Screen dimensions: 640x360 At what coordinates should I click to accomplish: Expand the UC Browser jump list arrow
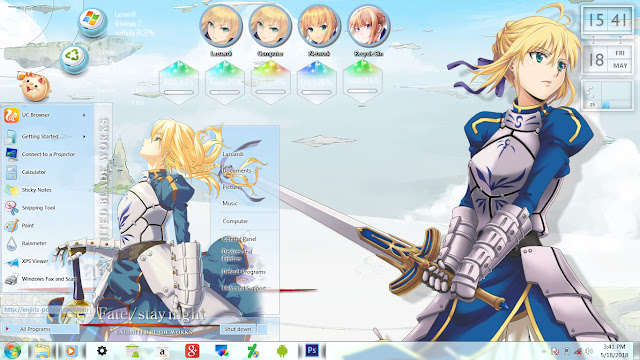click(84, 115)
